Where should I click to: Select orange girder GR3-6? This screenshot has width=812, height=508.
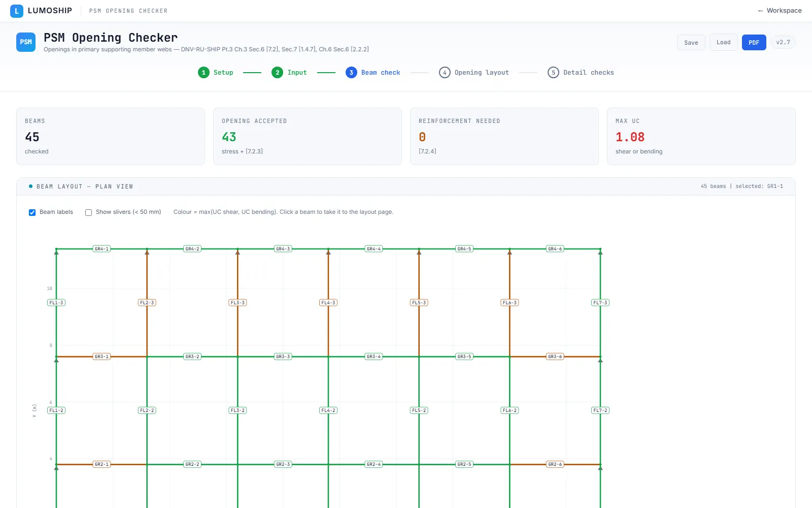[555, 357]
